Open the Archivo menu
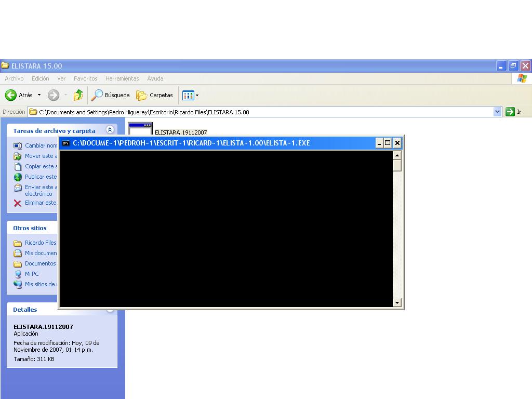Screen dimensions: 532x399 14,78
